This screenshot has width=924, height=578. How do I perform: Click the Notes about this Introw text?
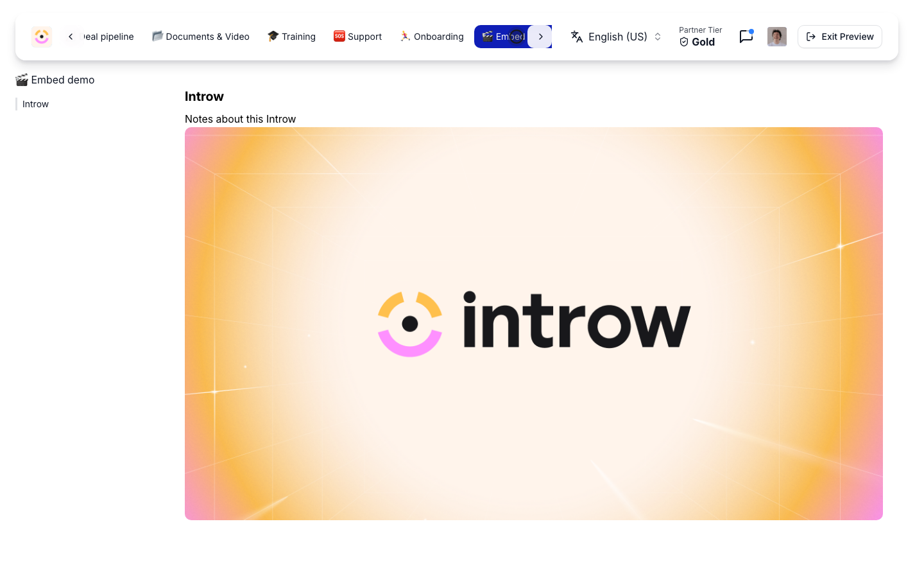(x=240, y=119)
